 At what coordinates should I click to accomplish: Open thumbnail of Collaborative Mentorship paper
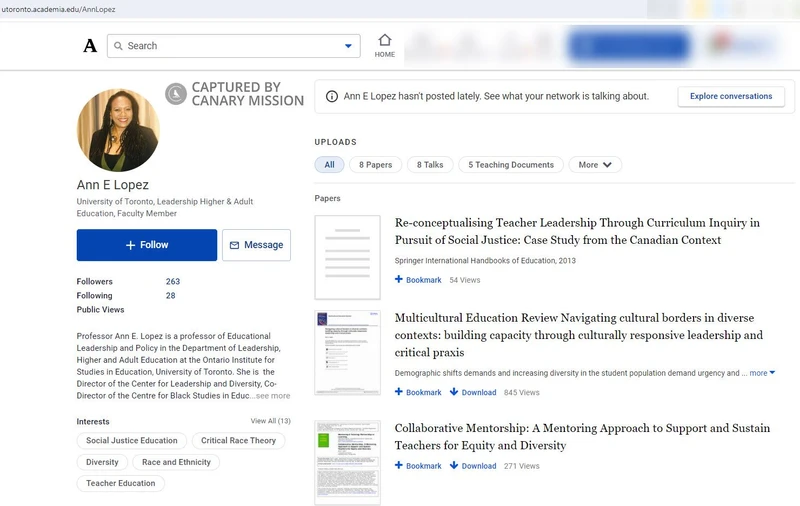tap(347, 463)
